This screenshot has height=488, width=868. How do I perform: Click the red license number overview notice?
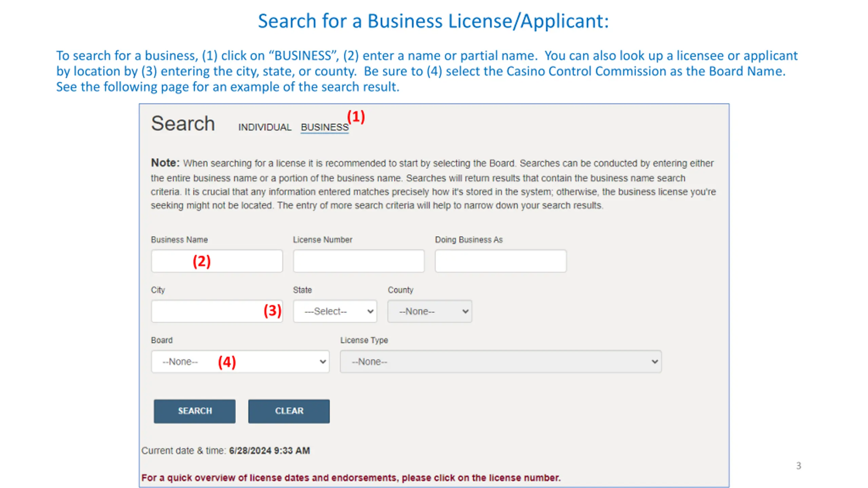[351, 478]
